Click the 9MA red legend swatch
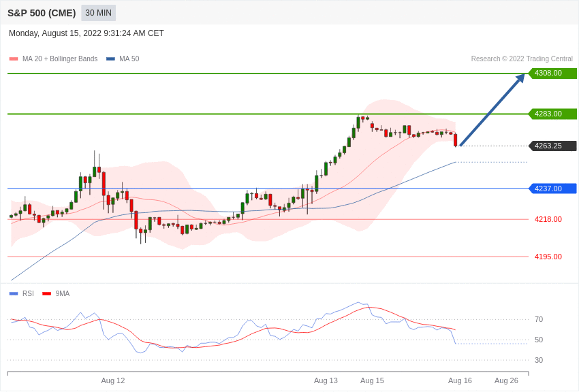This screenshot has height=392, width=579. (46, 293)
